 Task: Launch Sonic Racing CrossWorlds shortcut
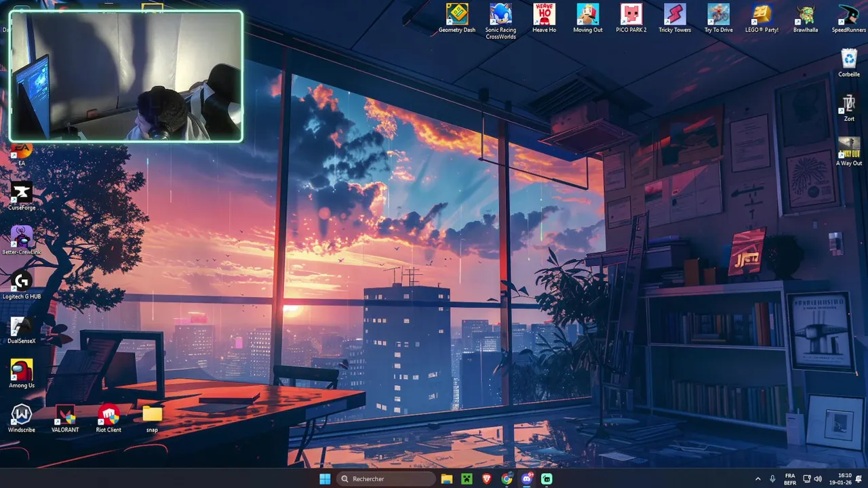coord(500,21)
